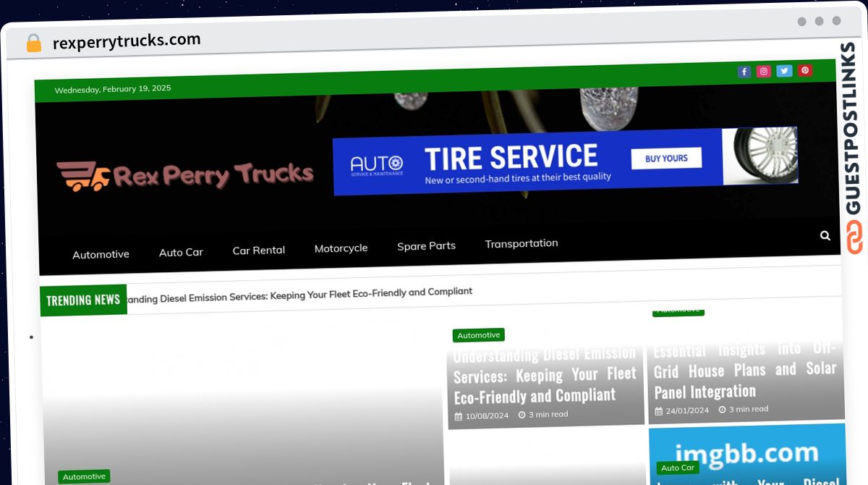Open Understanding Diesel Emission Services article title

coord(545,375)
